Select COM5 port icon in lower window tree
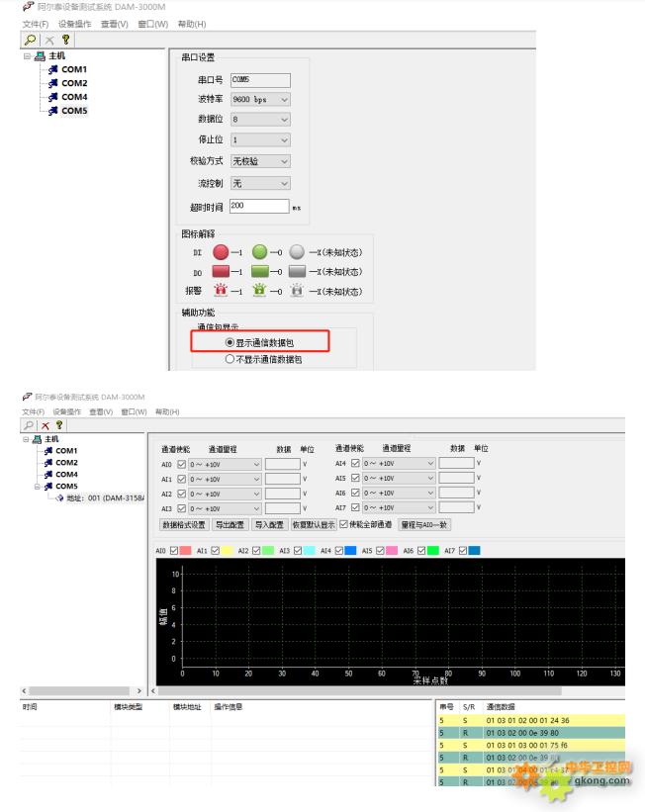645x812 pixels. [x=48, y=487]
